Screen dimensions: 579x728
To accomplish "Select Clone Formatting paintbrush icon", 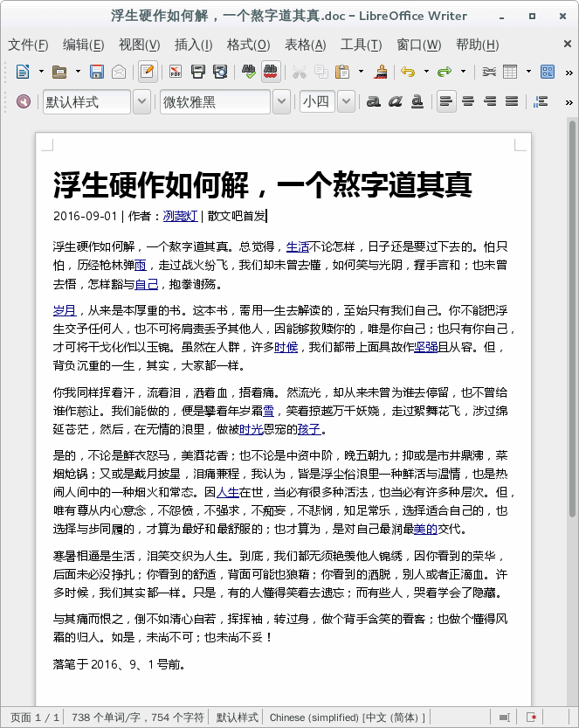I will (381, 72).
